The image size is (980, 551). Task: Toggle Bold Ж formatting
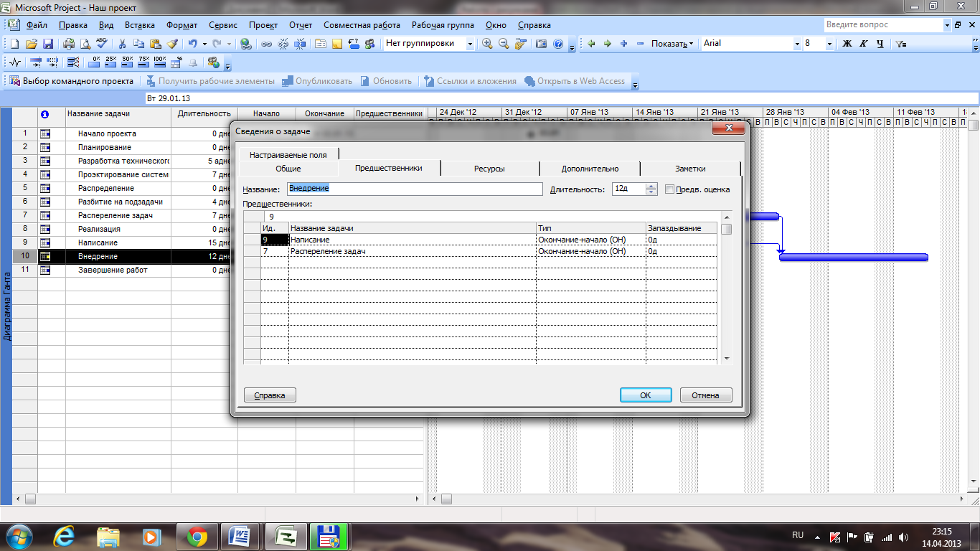pos(847,44)
